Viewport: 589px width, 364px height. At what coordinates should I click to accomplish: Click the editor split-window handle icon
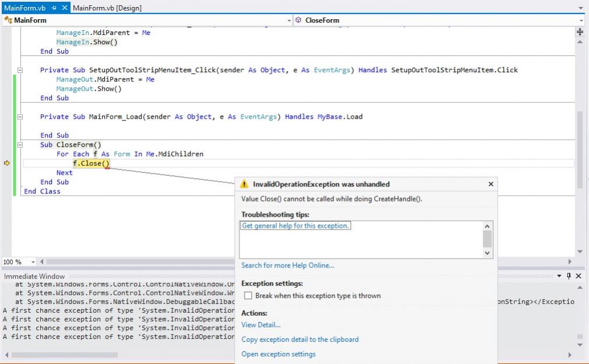coord(580,32)
